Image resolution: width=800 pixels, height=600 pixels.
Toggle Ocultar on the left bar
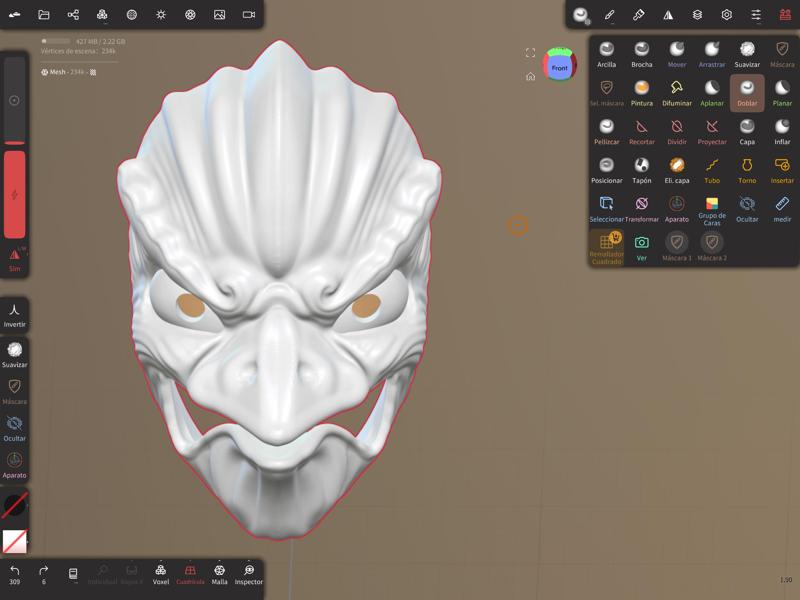14,429
